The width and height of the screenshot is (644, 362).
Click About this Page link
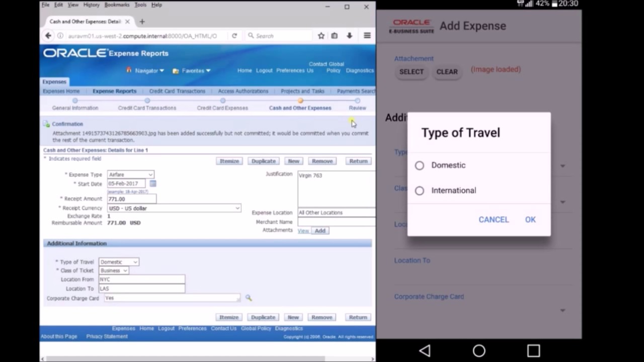[59, 336]
